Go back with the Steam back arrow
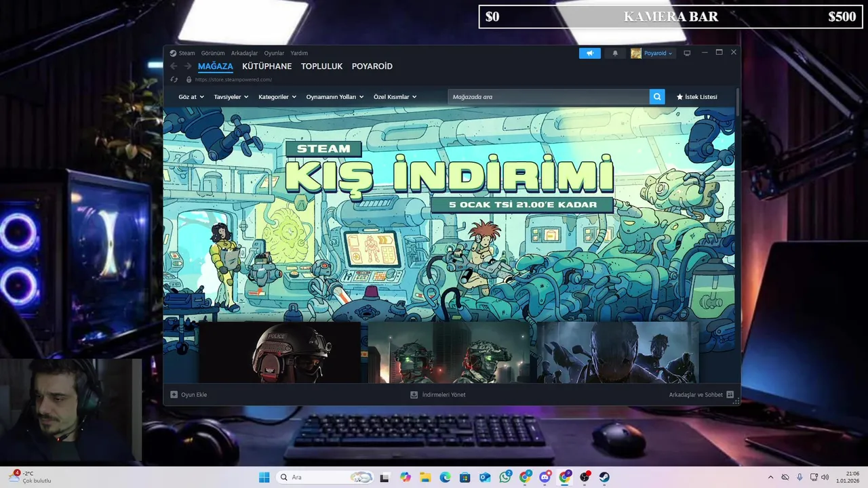The width and height of the screenshot is (868, 488). coord(174,66)
